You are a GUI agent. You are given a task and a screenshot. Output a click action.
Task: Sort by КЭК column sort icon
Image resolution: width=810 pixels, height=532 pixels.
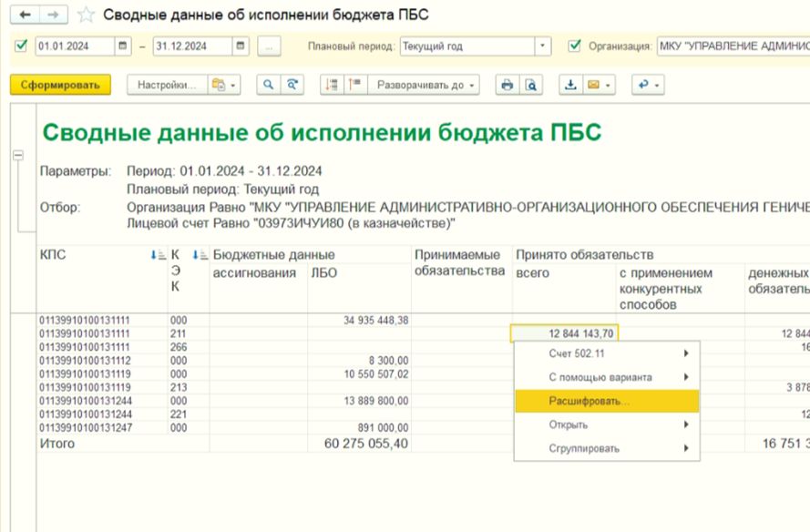coord(200,255)
